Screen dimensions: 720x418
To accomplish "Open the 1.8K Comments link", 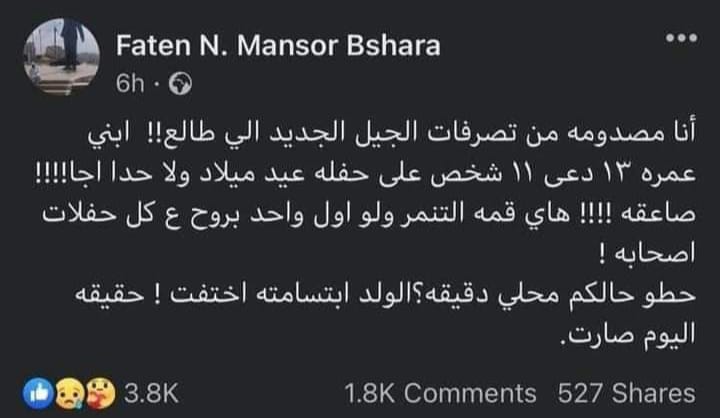I will 439,391.
